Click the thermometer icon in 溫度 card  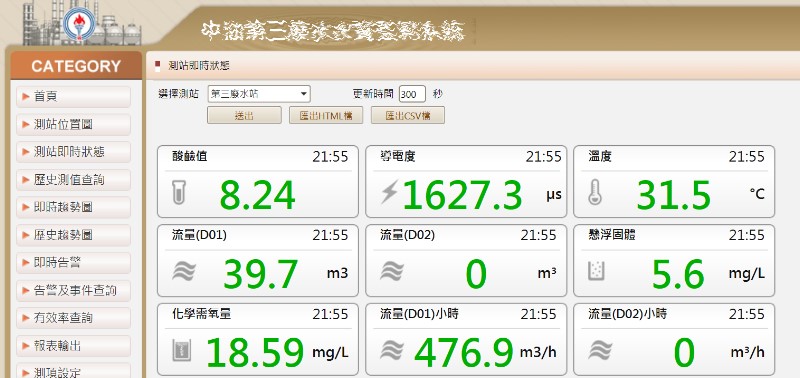click(x=595, y=192)
